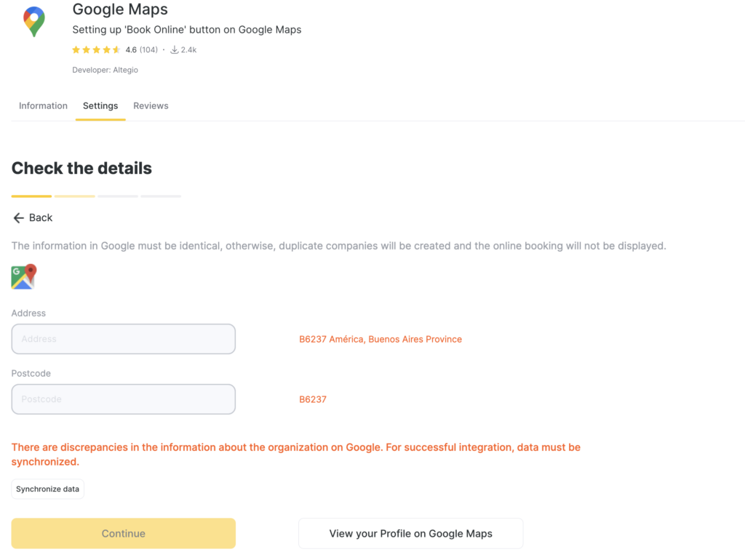Click the star rating icons

tap(96, 50)
